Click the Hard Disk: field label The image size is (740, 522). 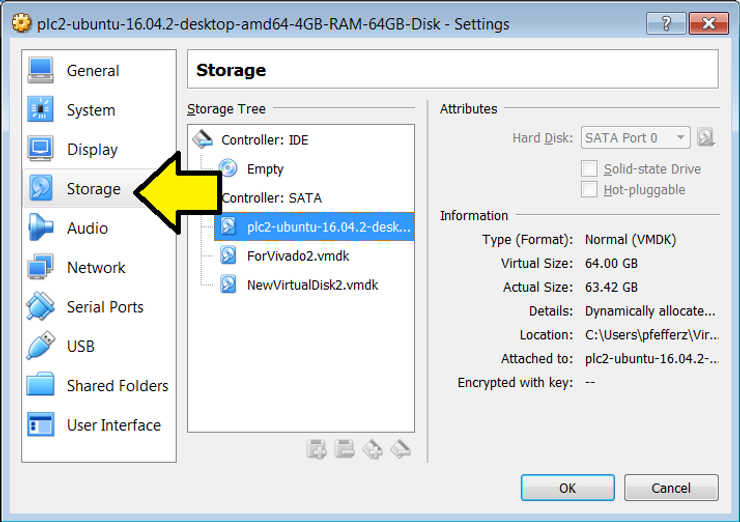pyautogui.click(x=543, y=138)
